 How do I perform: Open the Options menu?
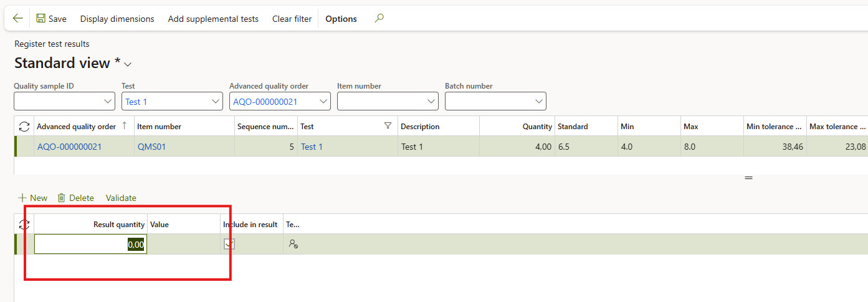[341, 19]
